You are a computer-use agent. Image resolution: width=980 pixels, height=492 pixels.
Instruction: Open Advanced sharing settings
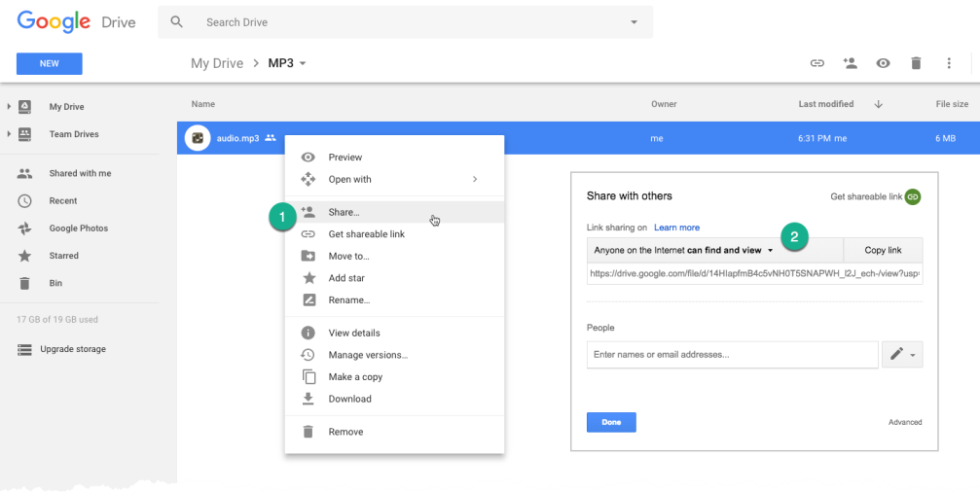click(x=905, y=423)
